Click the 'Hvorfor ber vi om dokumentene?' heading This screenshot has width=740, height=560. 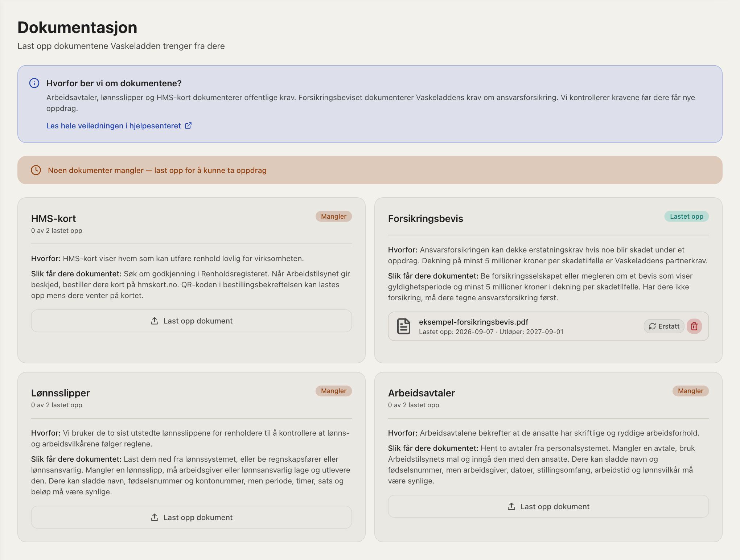(x=114, y=83)
